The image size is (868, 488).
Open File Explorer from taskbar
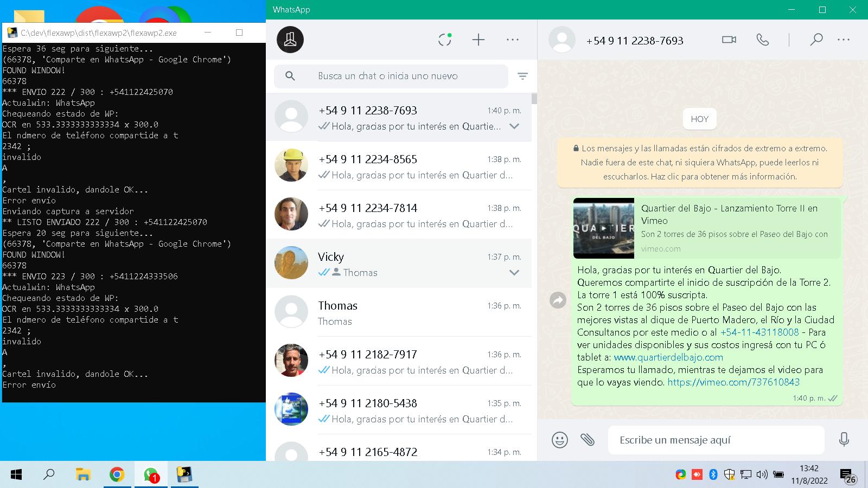(83, 475)
